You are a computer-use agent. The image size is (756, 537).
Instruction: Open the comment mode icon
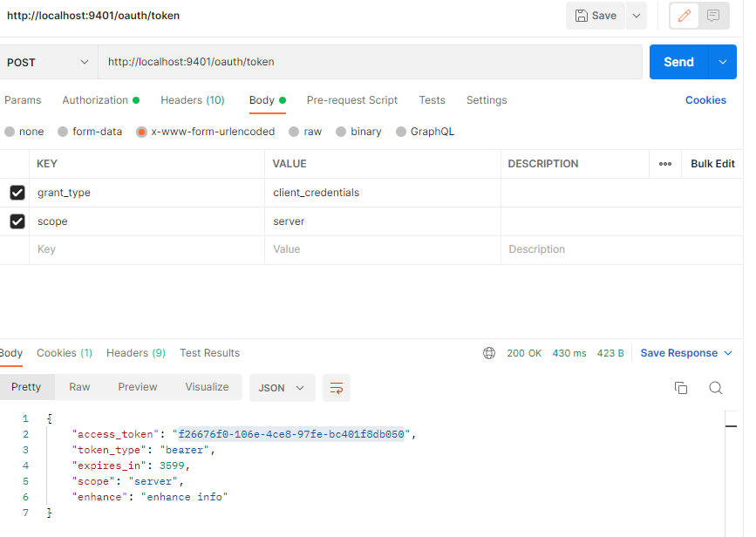[713, 16]
